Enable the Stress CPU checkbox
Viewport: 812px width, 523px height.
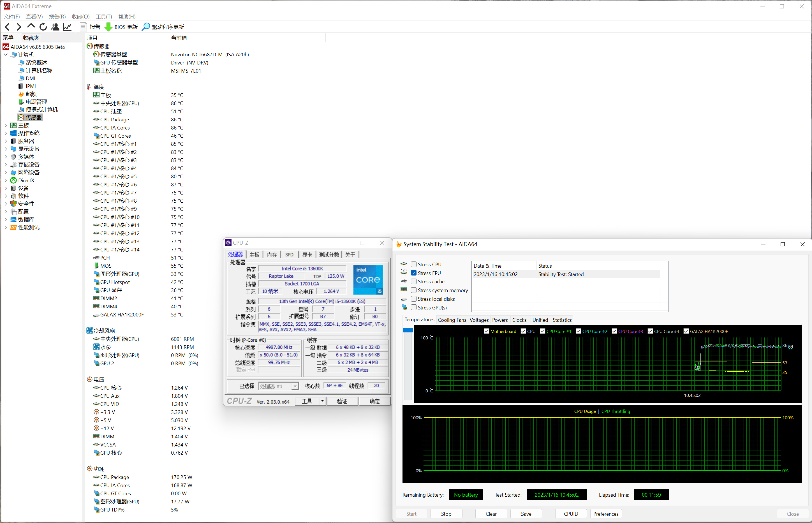(x=414, y=264)
